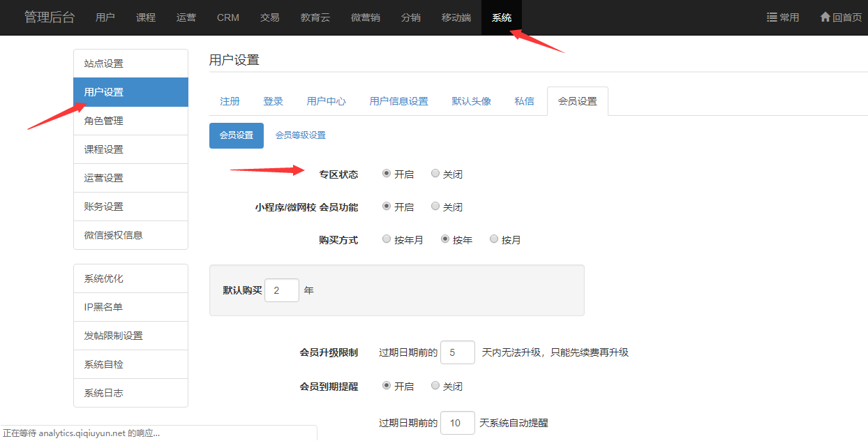
Task: Open the 用户 top menu
Action: point(105,17)
